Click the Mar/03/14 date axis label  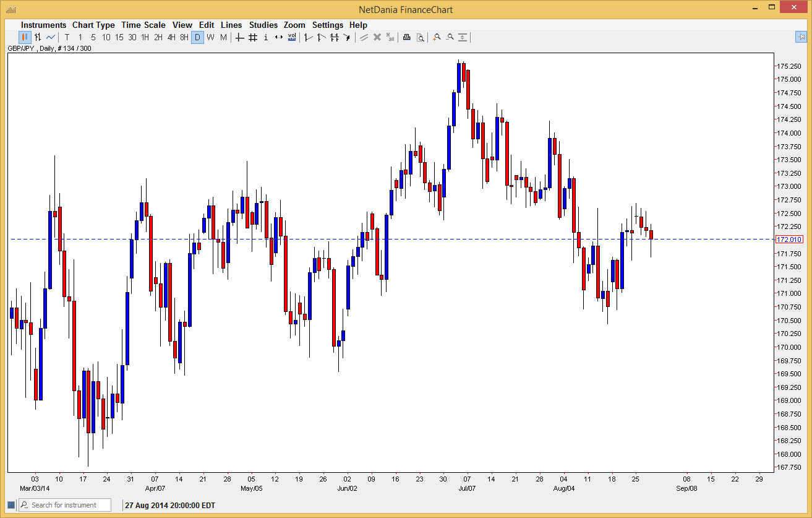pos(34,488)
